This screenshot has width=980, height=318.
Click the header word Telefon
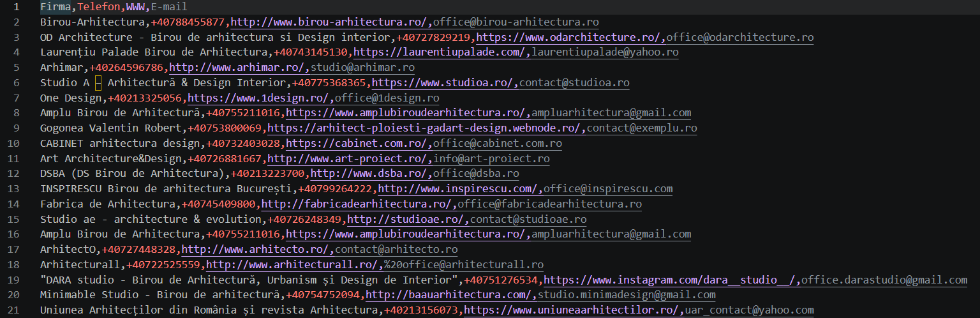pyautogui.click(x=98, y=7)
